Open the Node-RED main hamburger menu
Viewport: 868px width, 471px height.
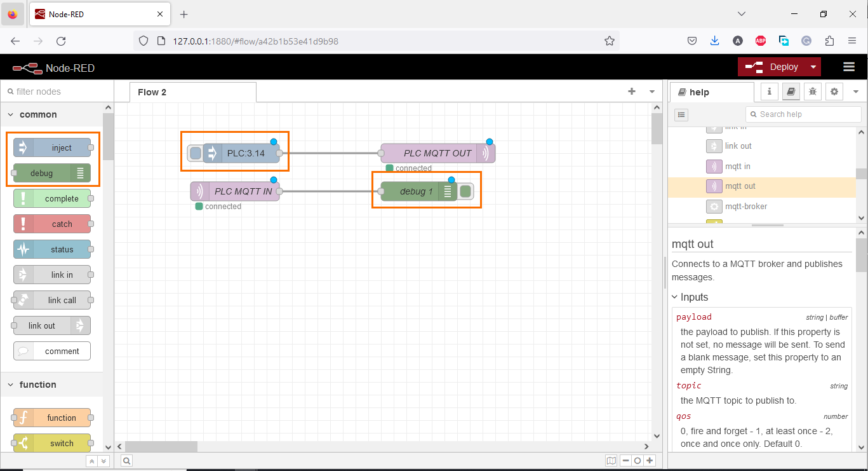[848, 67]
